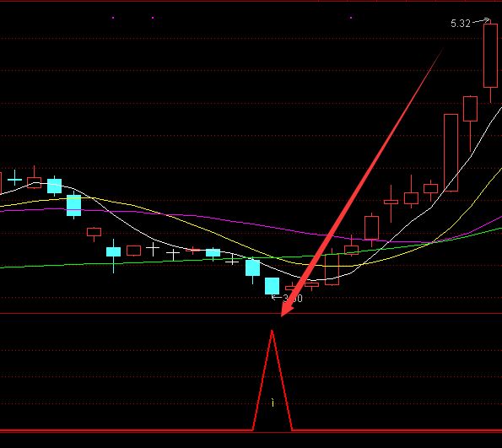Click the horizontal red divider above the indicator panel
The height and width of the screenshot is (448, 502).
[x=251, y=314]
